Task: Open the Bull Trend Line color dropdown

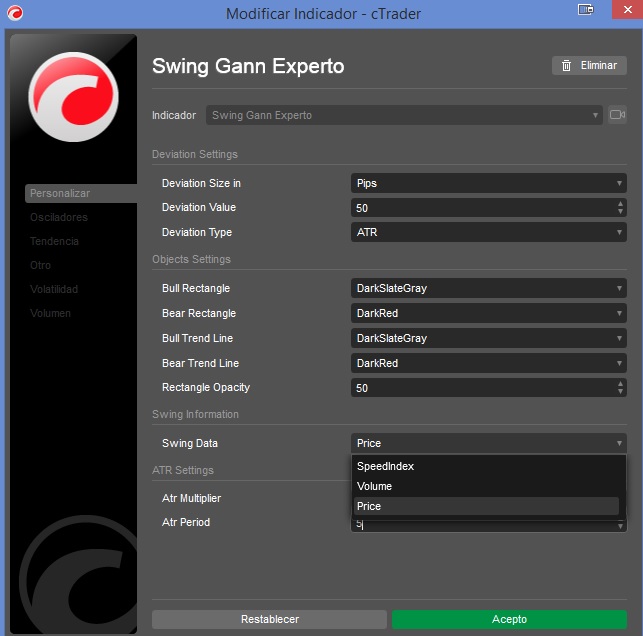Action: point(488,338)
